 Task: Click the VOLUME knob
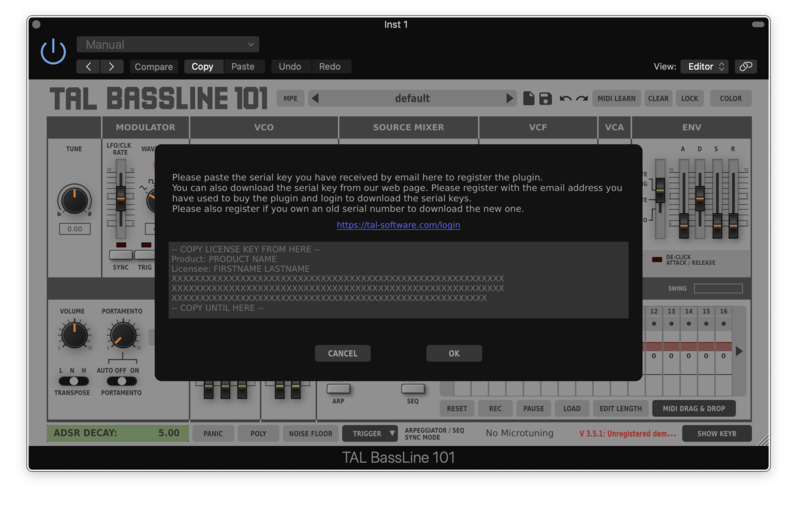coord(74,335)
